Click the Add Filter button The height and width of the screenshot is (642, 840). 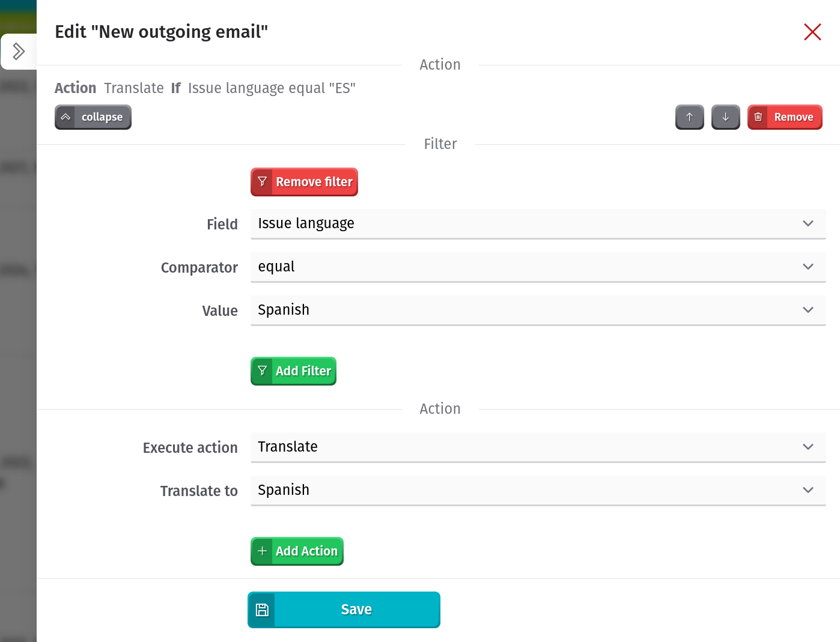coord(293,371)
